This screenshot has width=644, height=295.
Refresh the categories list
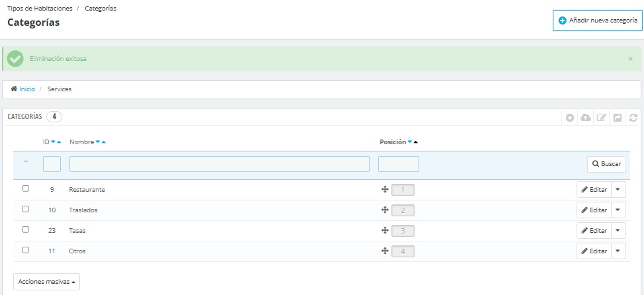point(633,118)
